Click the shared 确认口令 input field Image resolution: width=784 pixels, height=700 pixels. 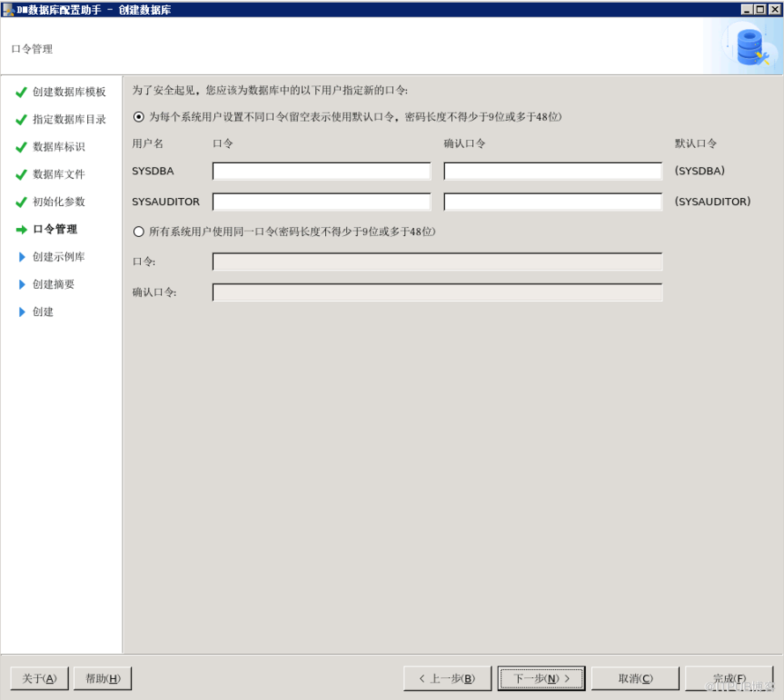438,293
